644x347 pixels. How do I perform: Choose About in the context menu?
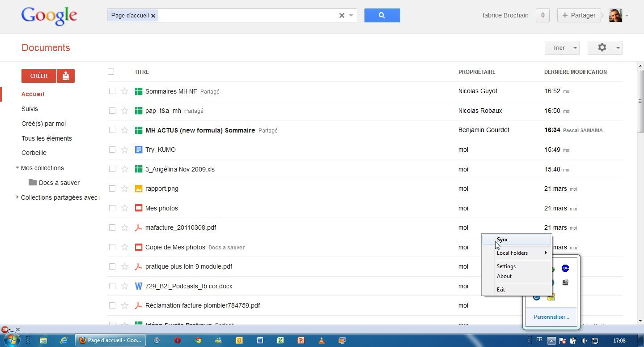[x=517, y=276]
